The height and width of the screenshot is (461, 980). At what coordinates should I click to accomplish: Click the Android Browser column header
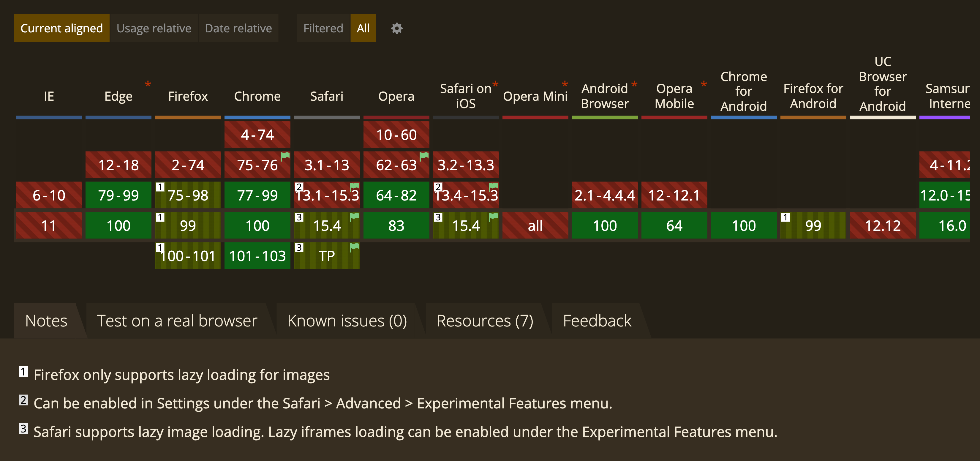[x=605, y=96]
